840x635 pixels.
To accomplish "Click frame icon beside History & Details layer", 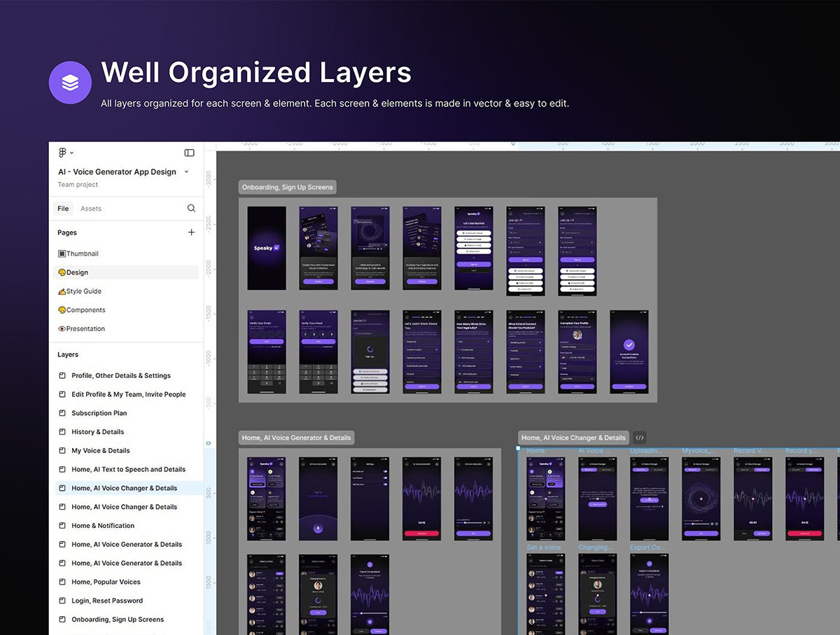I will (x=62, y=432).
